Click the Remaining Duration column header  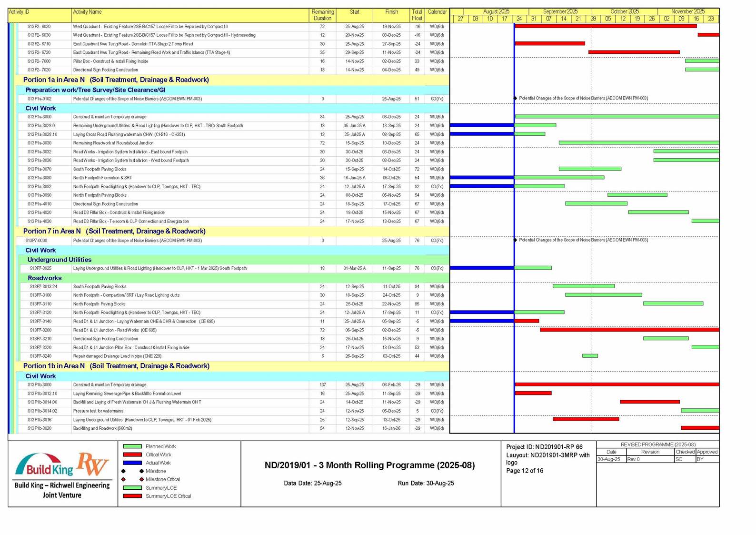click(x=322, y=15)
